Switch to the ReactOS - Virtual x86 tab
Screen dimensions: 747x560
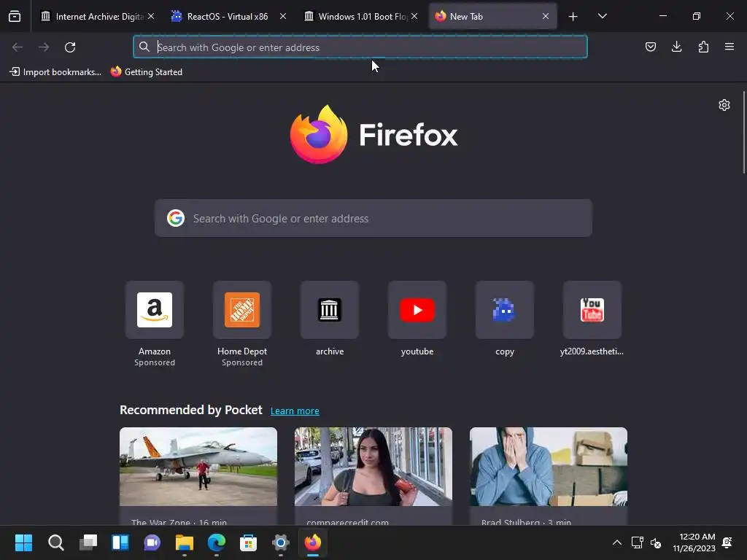point(228,16)
